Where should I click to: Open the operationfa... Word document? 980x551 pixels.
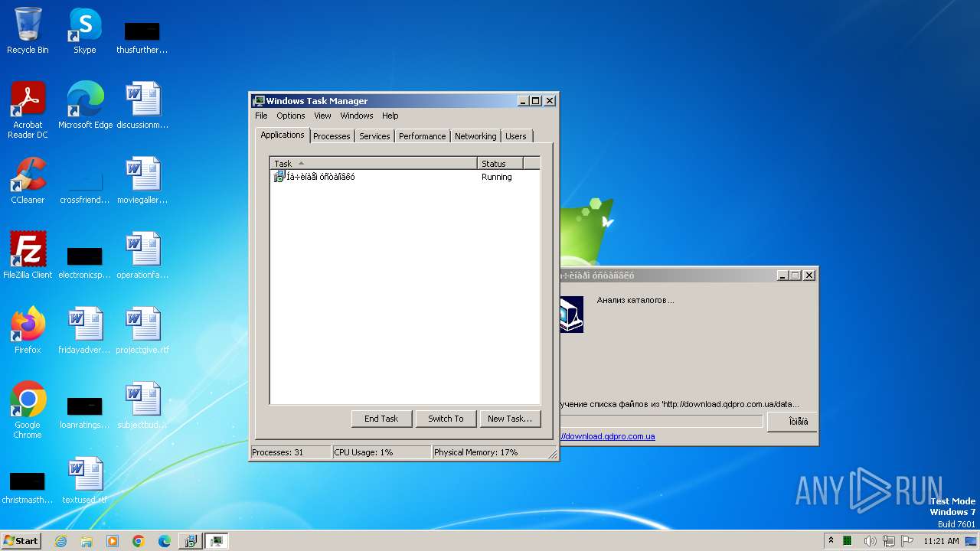tap(142, 256)
